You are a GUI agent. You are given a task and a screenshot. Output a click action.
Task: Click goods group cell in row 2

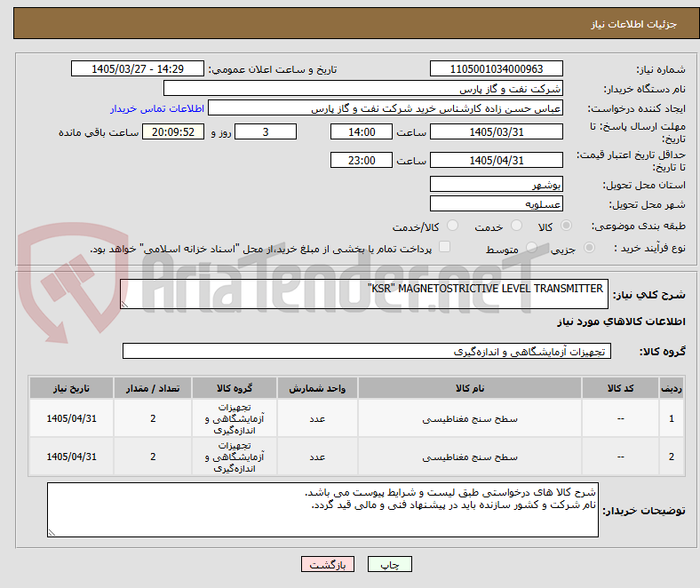click(235, 457)
